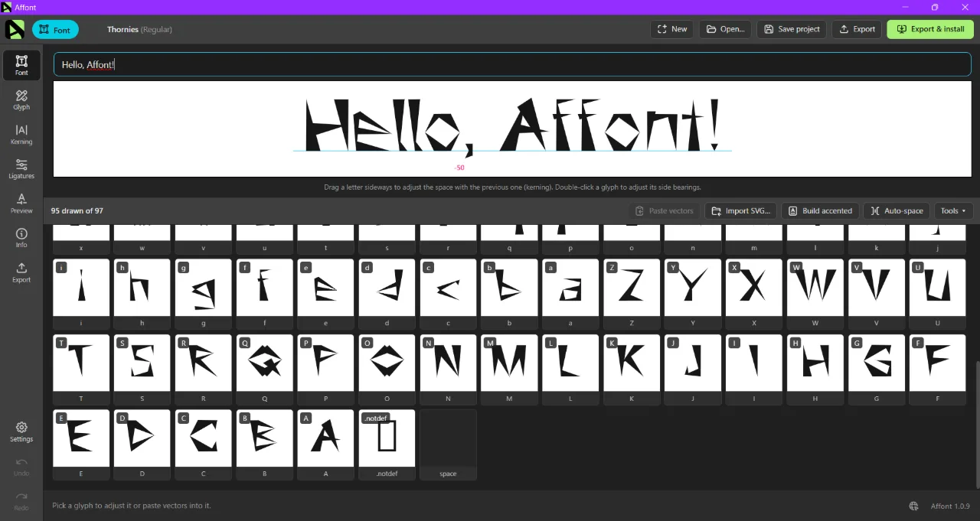Screen dimensions: 980x521
Task: Select the glyph thumbnail for uppercase K
Action: coord(632,370)
